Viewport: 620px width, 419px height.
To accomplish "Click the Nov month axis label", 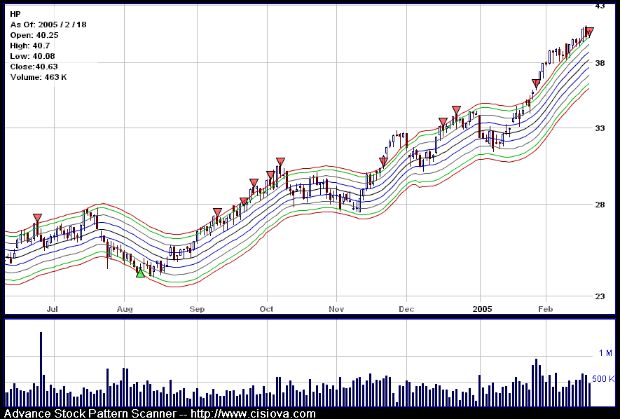I will [x=336, y=309].
